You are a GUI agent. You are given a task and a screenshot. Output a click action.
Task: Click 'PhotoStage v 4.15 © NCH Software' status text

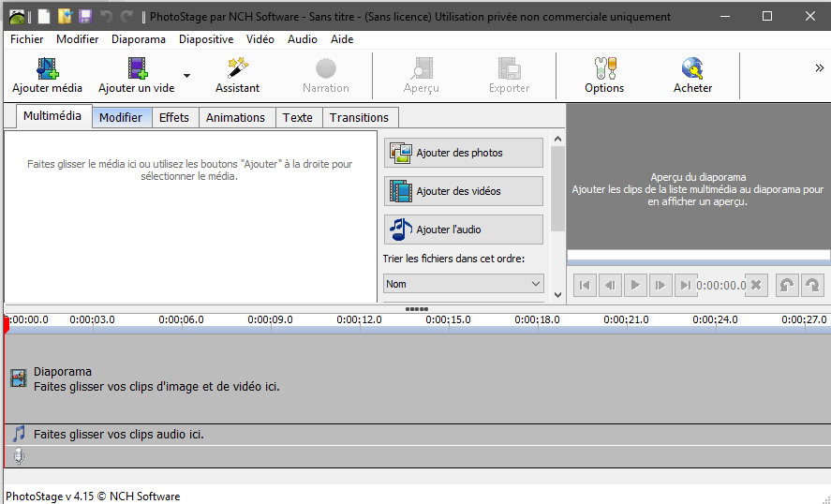click(93, 497)
